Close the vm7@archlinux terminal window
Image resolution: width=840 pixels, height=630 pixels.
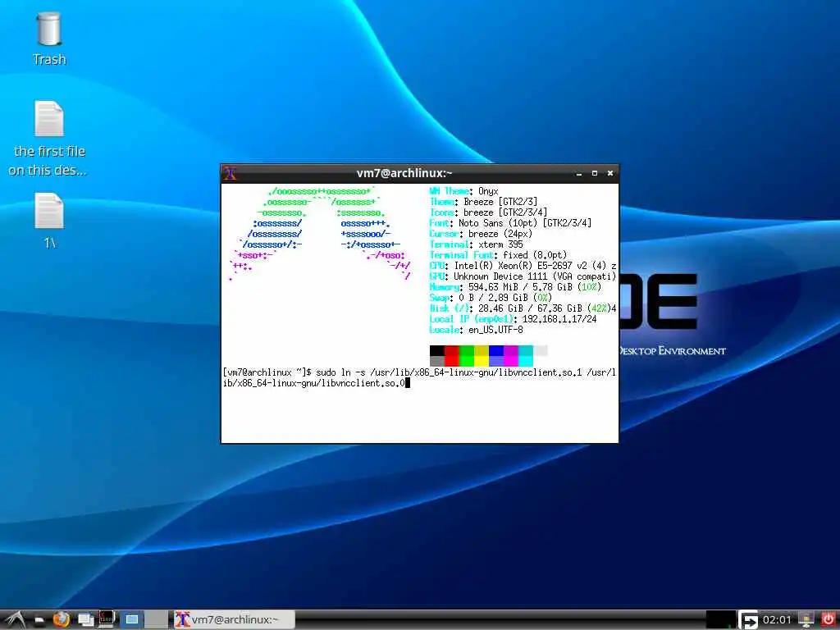pos(610,173)
